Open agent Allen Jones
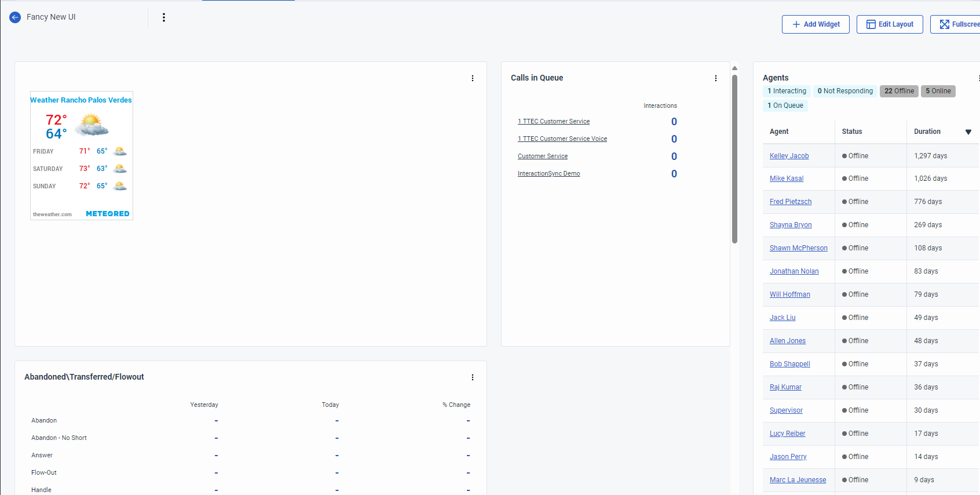 point(788,341)
